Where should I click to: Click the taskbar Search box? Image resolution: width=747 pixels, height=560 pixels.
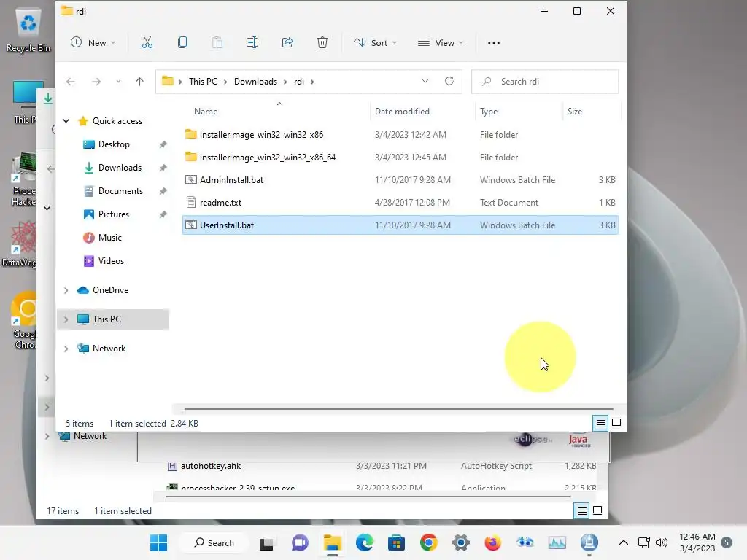tap(214, 542)
